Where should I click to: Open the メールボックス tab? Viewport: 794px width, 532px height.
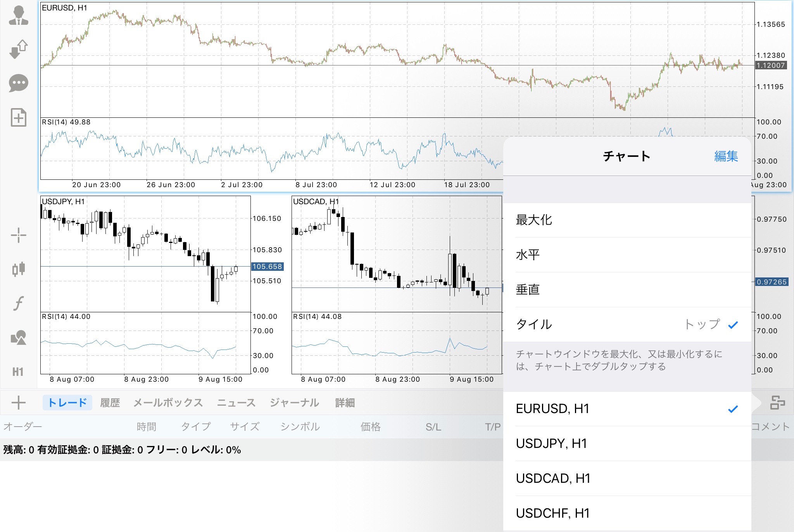168,403
